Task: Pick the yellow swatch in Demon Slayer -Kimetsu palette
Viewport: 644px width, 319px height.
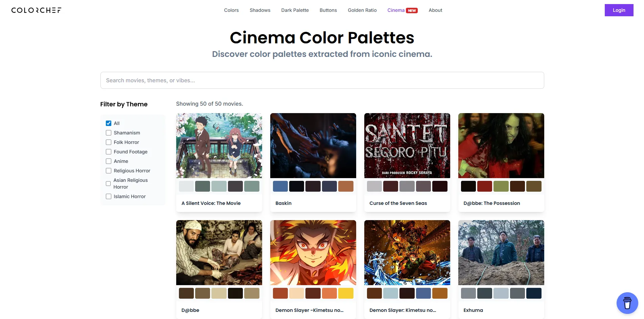Action: tap(346, 293)
